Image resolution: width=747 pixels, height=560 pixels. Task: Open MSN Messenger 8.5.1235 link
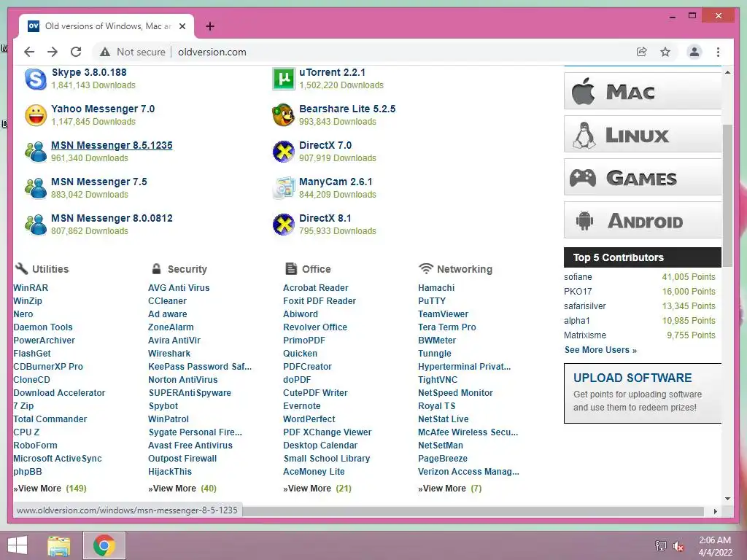click(112, 145)
